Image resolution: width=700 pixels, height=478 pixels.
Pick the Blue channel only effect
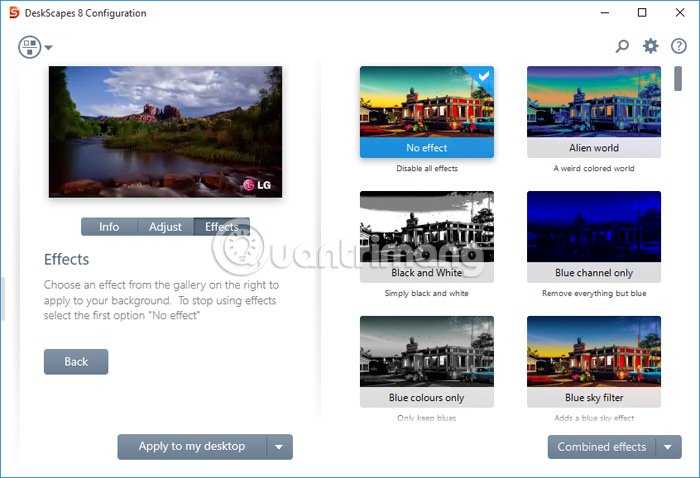point(594,235)
